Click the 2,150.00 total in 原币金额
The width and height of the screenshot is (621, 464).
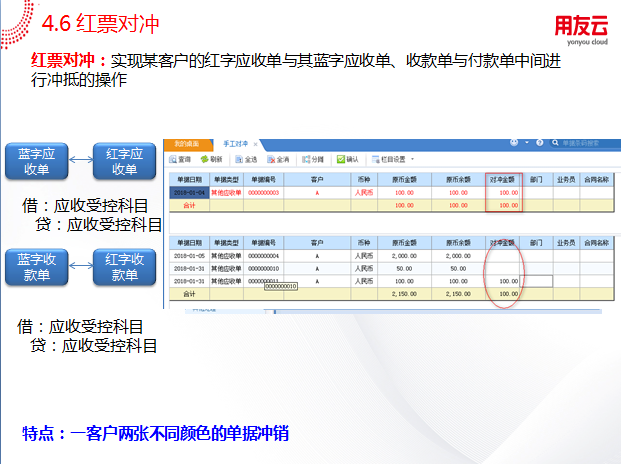point(404,294)
